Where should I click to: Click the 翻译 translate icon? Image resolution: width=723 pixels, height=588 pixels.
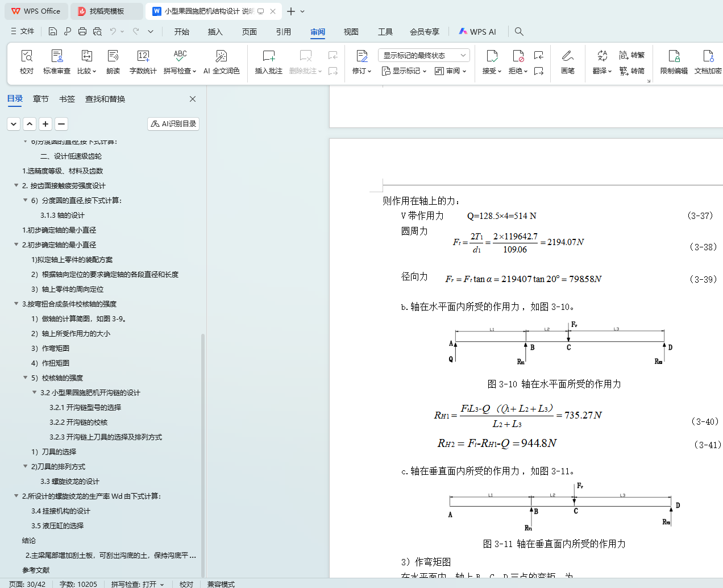pos(602,56)
